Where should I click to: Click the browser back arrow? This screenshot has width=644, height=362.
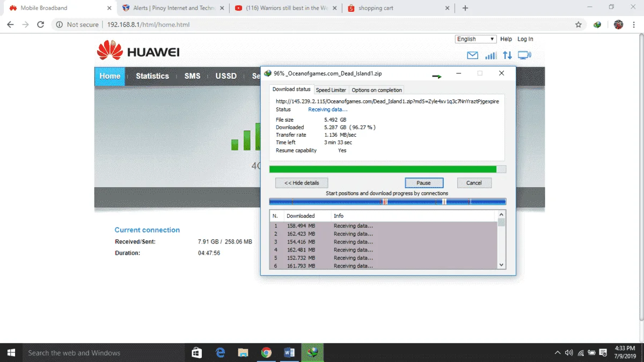[x=10, y=25]
